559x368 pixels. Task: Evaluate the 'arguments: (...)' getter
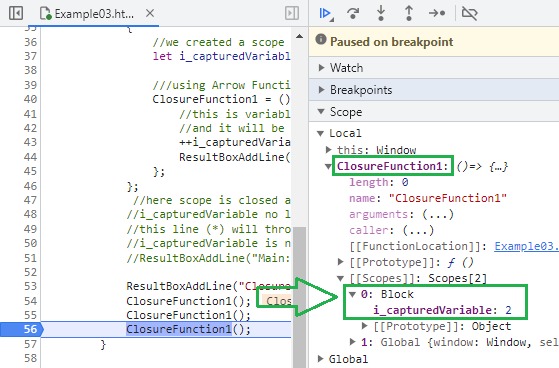(438, 214)
